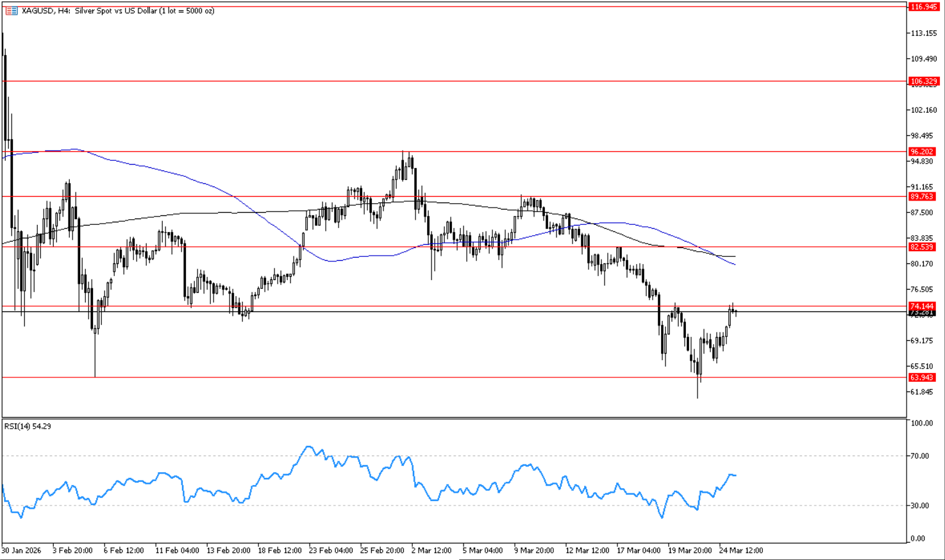Select the 106.329 red price label
The height and width of the screenshot is (560, 945).
[x=923, y=81]
